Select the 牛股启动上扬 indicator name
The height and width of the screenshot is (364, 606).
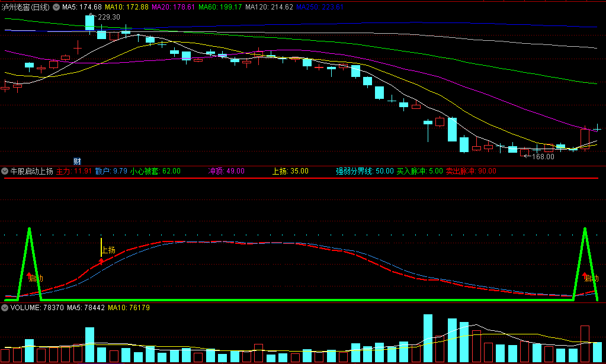coord(31,171)
